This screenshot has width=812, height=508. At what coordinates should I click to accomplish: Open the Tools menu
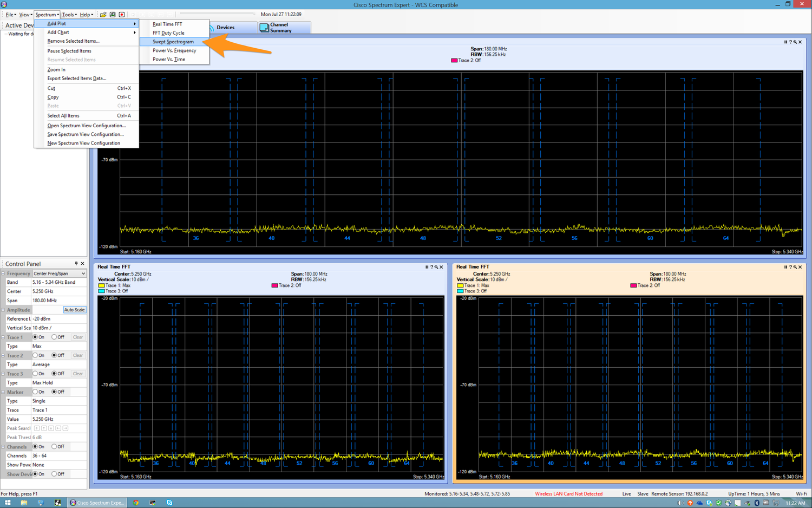(69, 15)
